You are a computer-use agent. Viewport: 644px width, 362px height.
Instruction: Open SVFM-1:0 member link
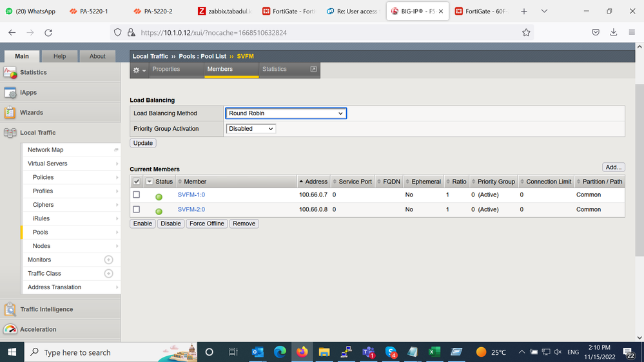(191, 195)
